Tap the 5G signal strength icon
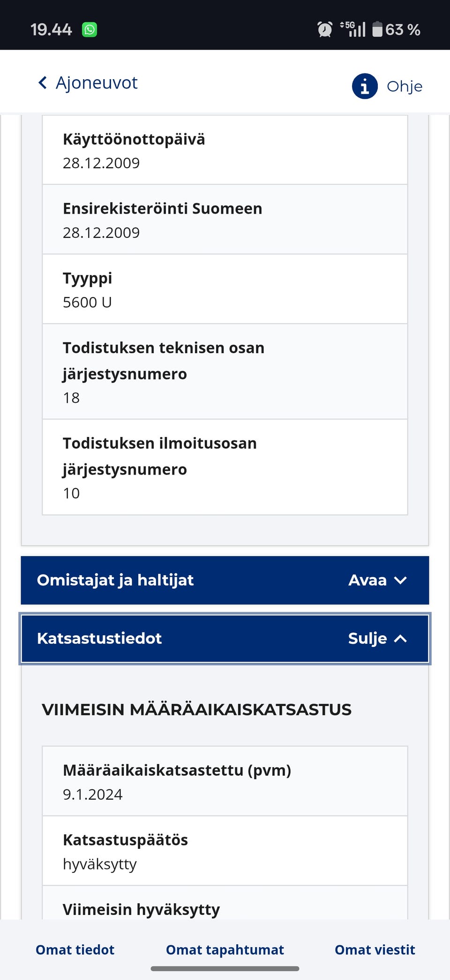 (x=353, y=29)
